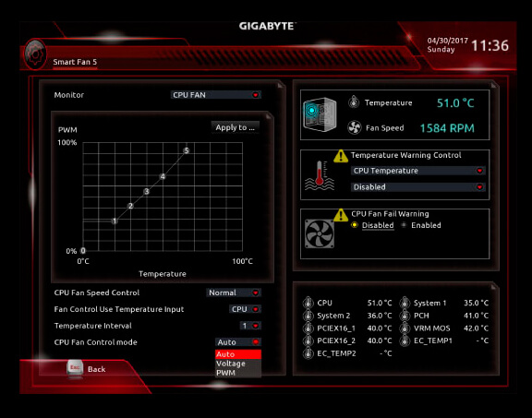The image size is (532, 418).
Task: Select fan curve point 5 on the graph
Action: point(187,150)
